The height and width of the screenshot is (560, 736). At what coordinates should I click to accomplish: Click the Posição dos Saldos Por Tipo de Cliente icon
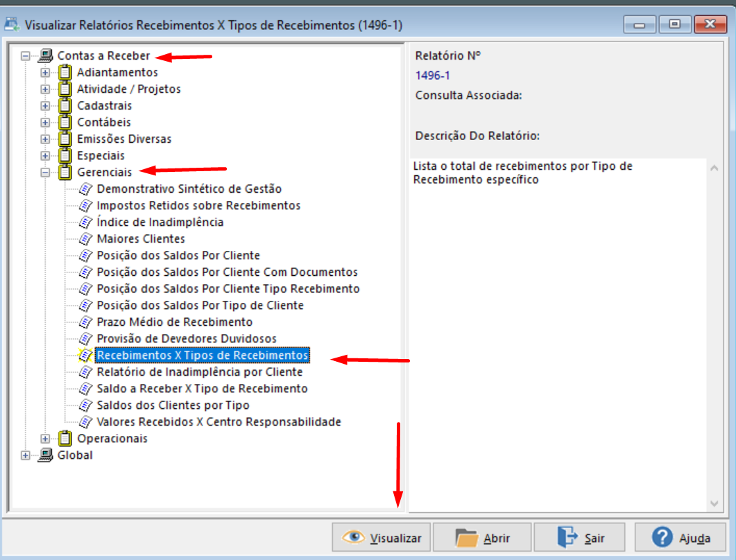point(85,306)
